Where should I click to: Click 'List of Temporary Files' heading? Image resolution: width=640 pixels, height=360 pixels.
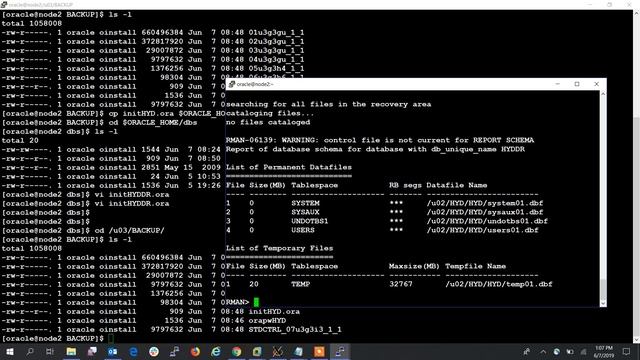point(279,248)
